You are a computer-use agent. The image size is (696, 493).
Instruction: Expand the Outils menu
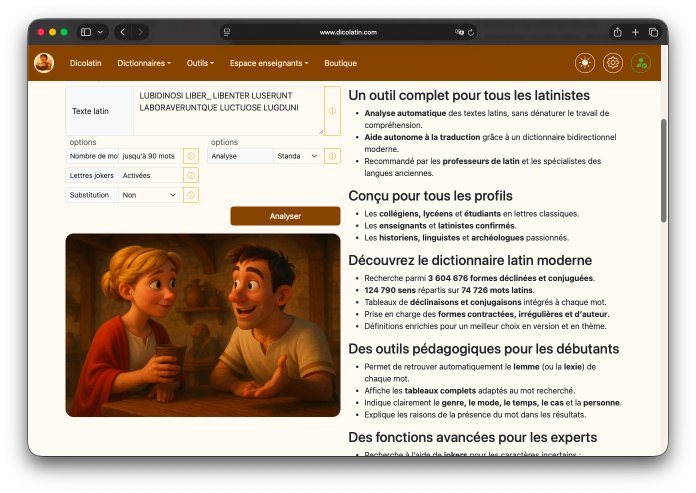(x=200, y=63)
